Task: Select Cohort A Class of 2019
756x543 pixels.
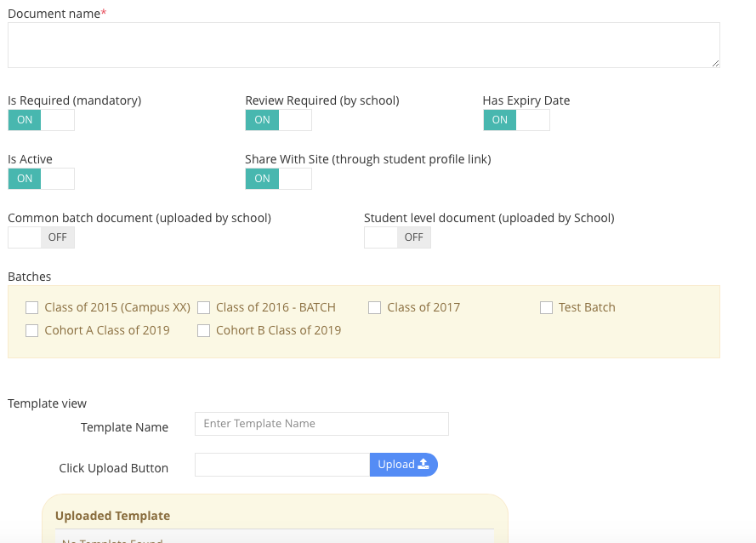Action: 31,330
